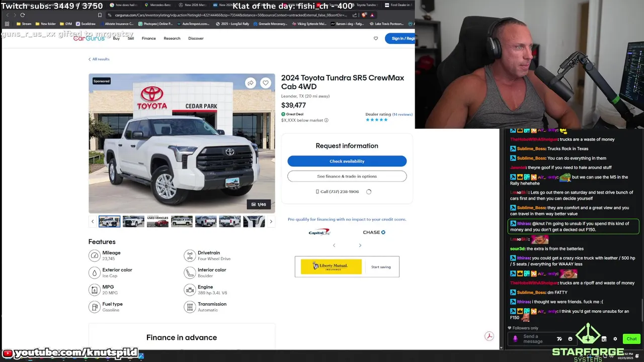Screen dimensions: 644x362
Task: Share this Tundra listing
Action: point(251,83)
